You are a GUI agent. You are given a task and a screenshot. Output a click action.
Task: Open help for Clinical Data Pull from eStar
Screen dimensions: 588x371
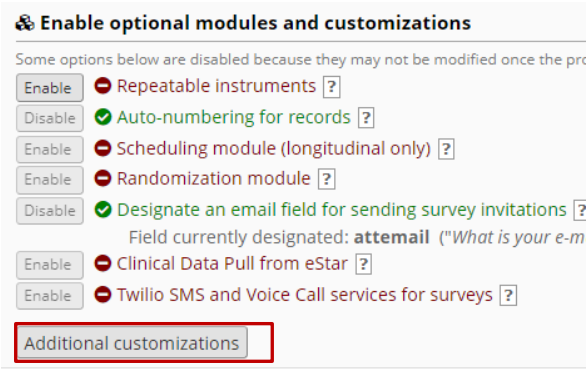363,264
